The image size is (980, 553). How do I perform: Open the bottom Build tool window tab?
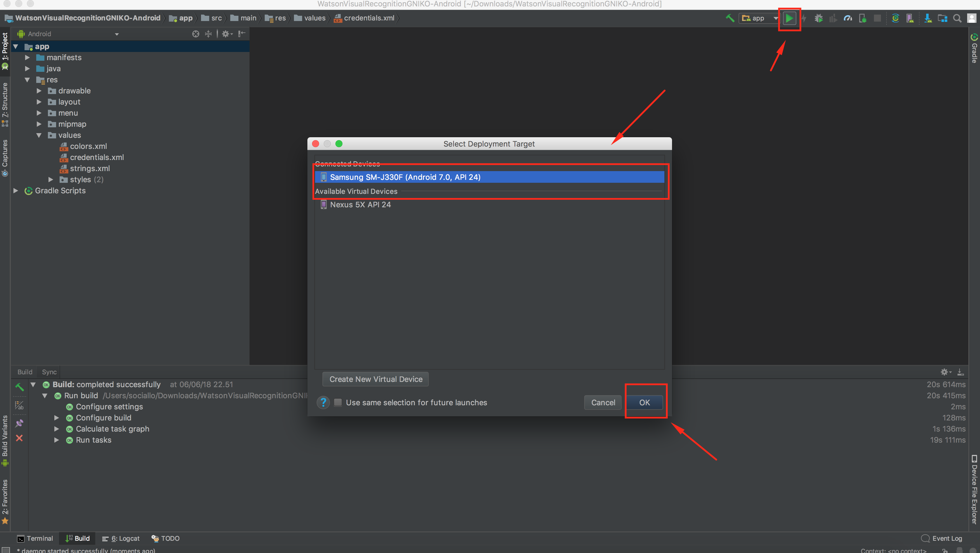[x=78, y=538]
